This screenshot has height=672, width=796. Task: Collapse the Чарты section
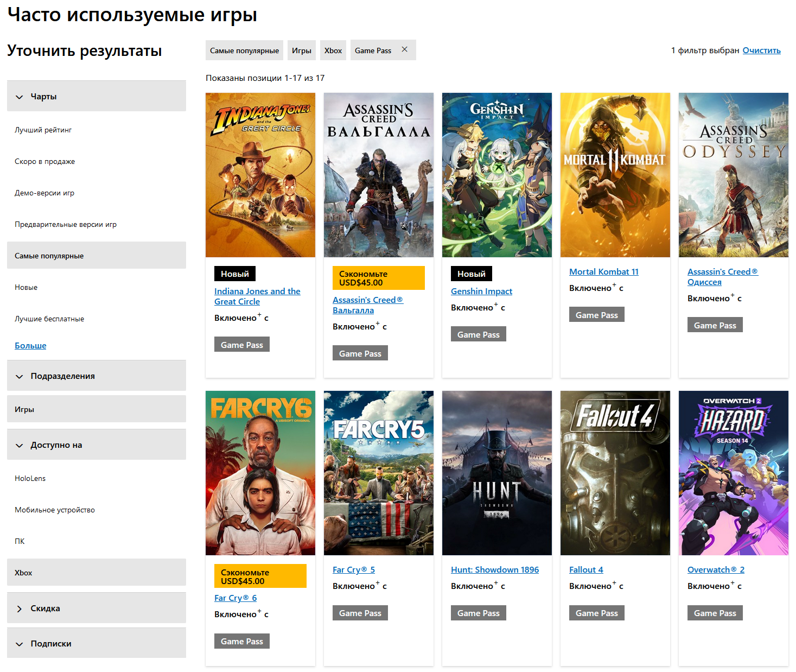pos(97,97)
